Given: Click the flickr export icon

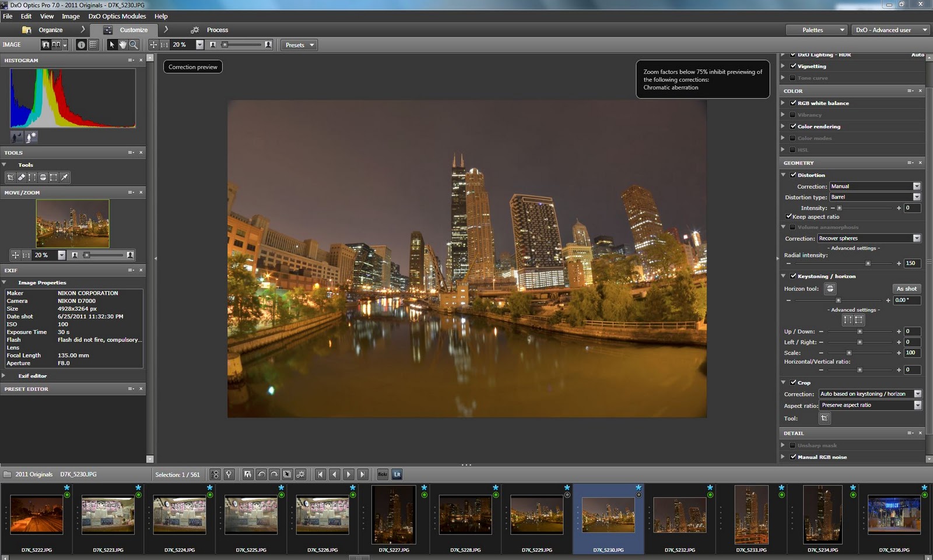Looking at the screenshot, I should 383,474.
